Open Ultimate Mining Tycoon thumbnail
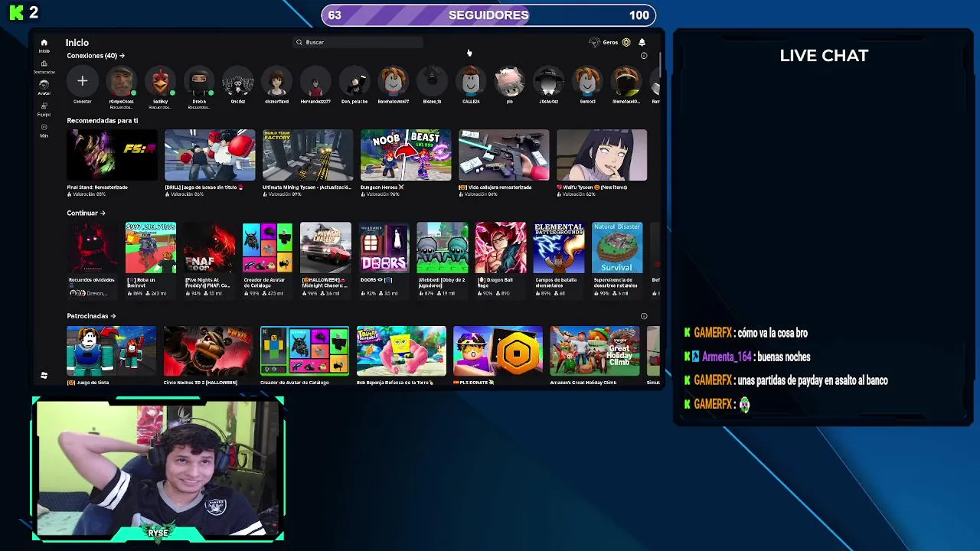 click(308, 155)
